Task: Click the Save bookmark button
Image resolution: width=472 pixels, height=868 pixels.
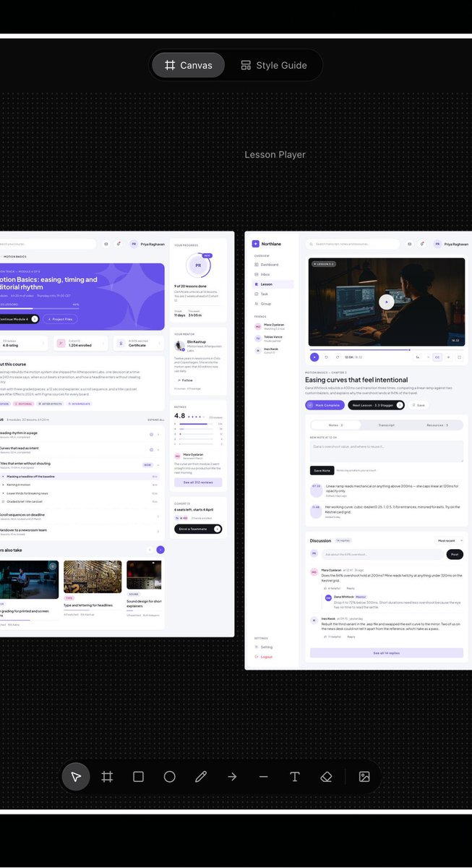Action: [419, 405]
